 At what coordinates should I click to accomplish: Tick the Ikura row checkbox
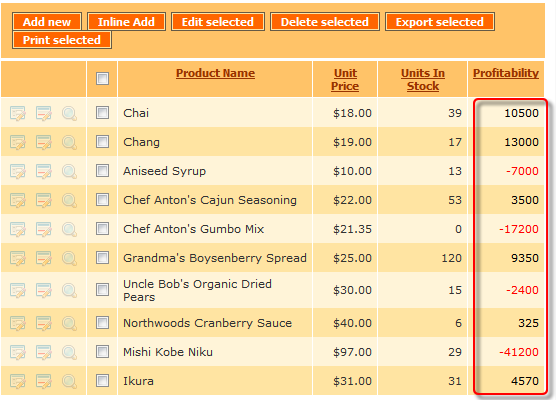tap(102, 381)
